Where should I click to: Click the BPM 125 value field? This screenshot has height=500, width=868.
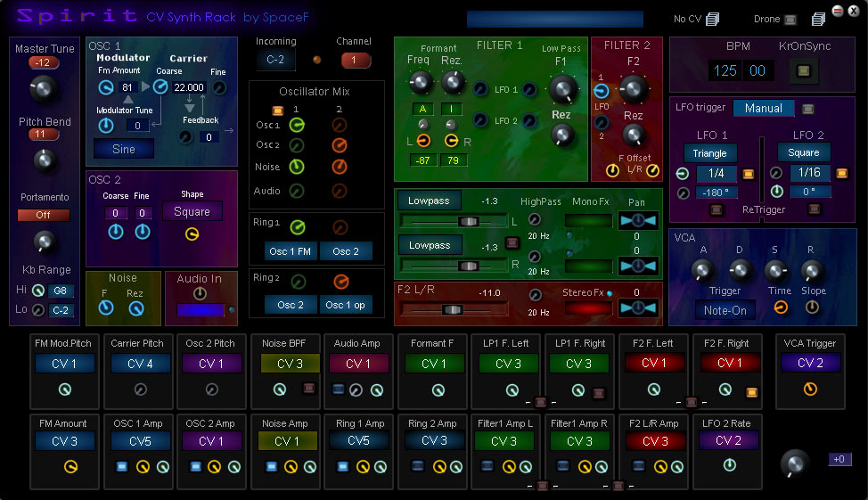(725, 71)
